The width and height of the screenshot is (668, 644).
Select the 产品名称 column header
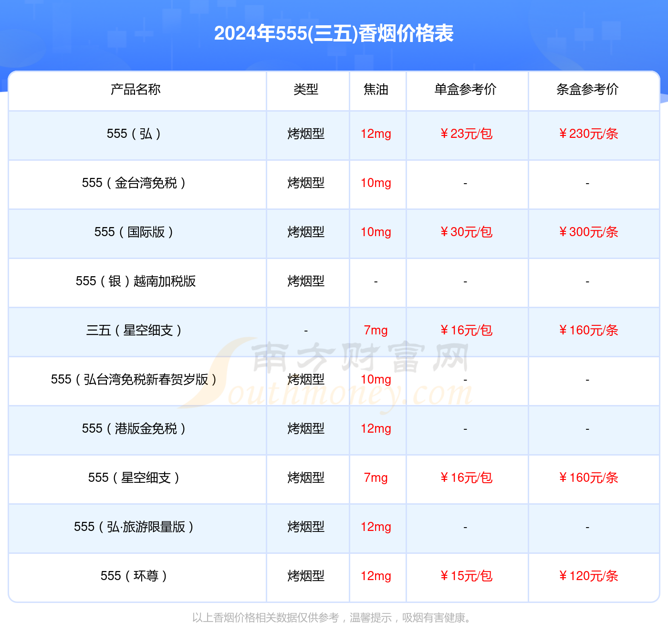136,89
